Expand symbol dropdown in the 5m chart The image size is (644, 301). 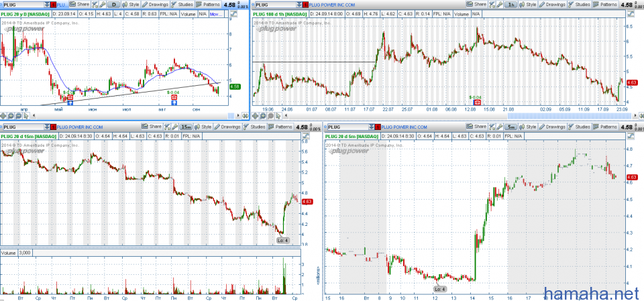click(372, 127)
